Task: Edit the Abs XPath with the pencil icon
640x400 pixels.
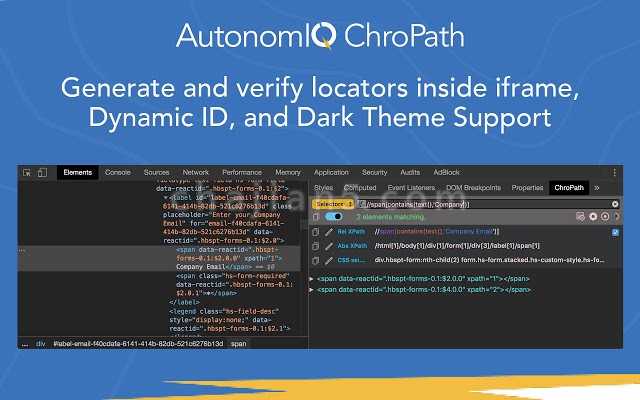Action: [x=329, y=247]
